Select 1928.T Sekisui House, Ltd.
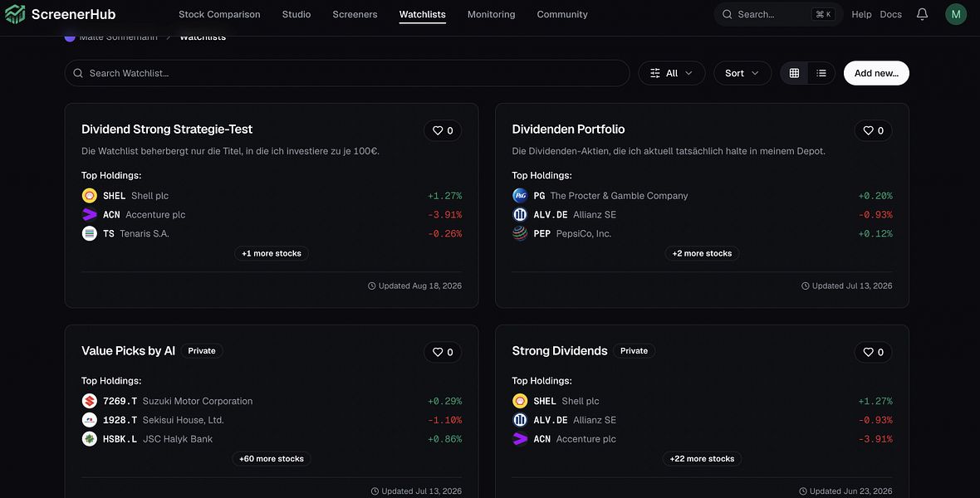The height and width of the screenshot is (498, 980). coord(272,420)
